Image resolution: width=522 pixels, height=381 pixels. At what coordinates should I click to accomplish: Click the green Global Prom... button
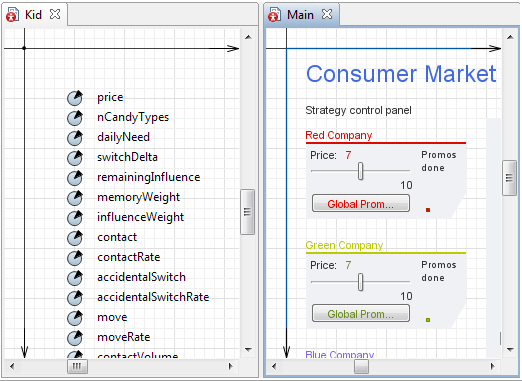pos(361,314)
